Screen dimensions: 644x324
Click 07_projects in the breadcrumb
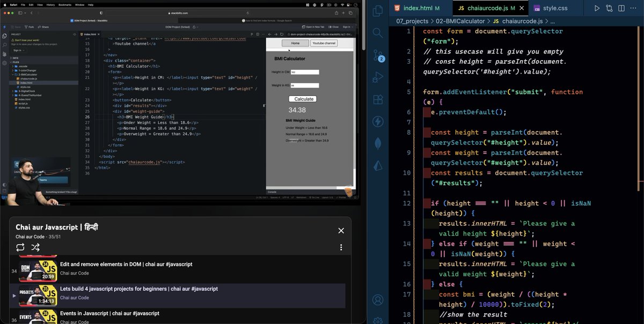[x=412, y=21]
